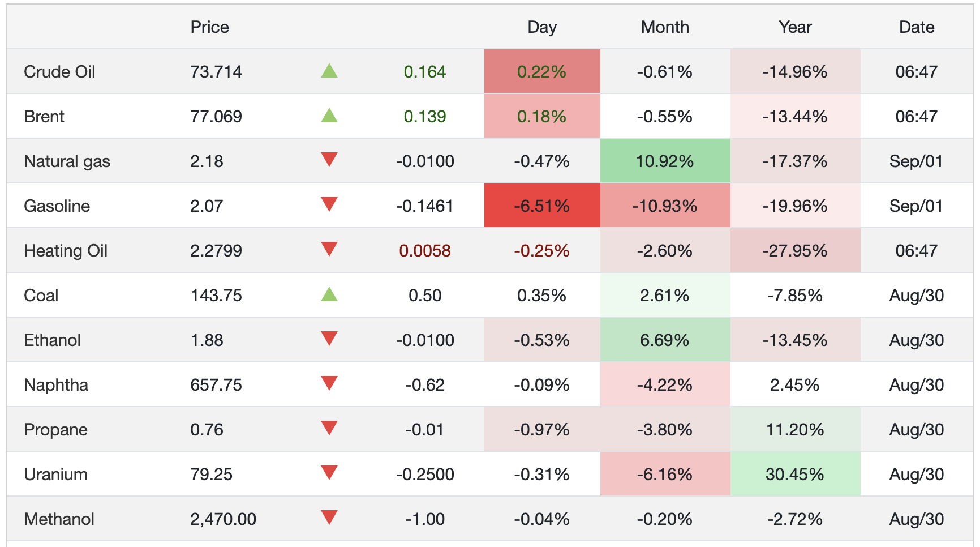
Task: Click Ethanol day change -0.53% cell
Action: (x=542, y=340)
